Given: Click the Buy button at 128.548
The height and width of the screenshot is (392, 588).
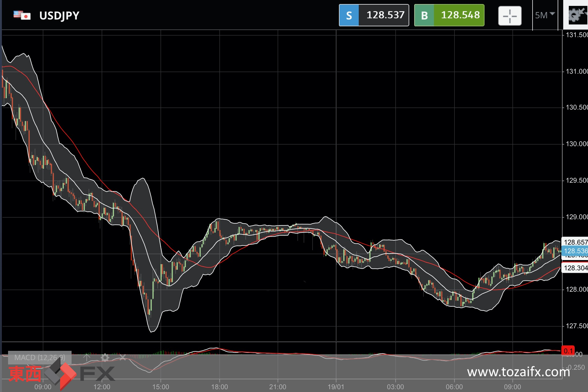Looking at the screenshot, I should click(x=449, y=15).
